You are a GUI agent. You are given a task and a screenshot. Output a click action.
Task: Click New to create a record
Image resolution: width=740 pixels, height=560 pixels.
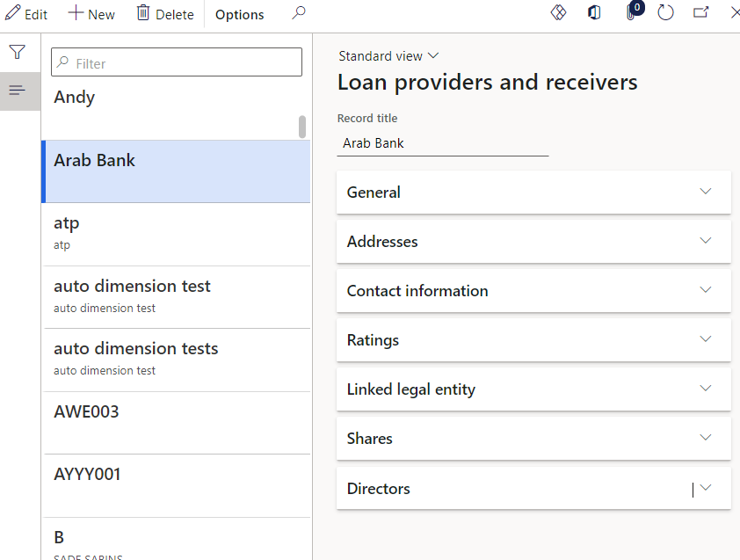[x=91, y=13]
